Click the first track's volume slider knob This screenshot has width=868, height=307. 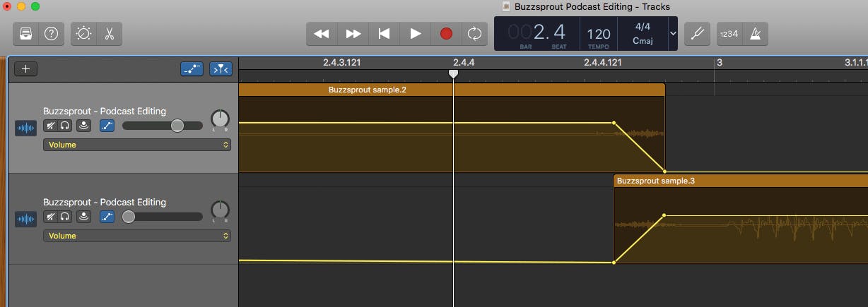177,126
